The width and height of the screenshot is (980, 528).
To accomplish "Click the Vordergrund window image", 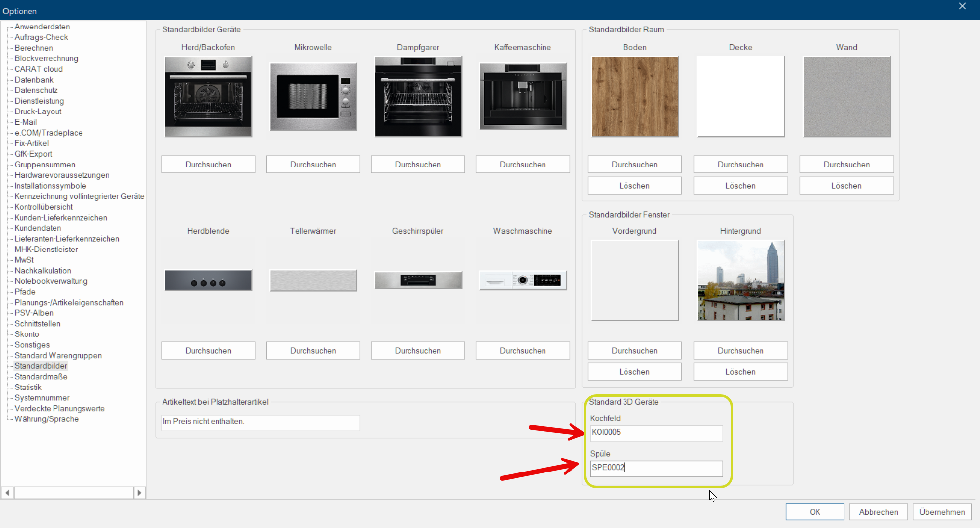I will point(635,280).
